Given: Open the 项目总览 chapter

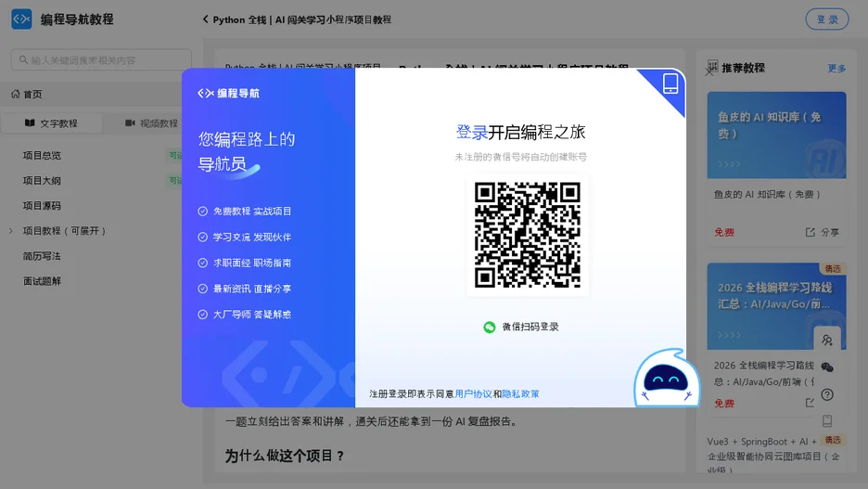Looking at the screenshot, I should coord(42,156).
